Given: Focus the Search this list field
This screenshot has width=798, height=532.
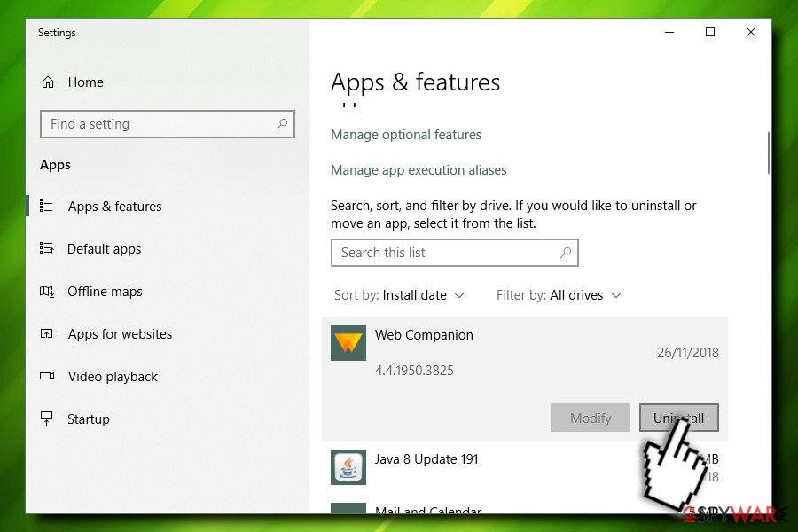Looking at the screenshot, I should pos(455,253).
